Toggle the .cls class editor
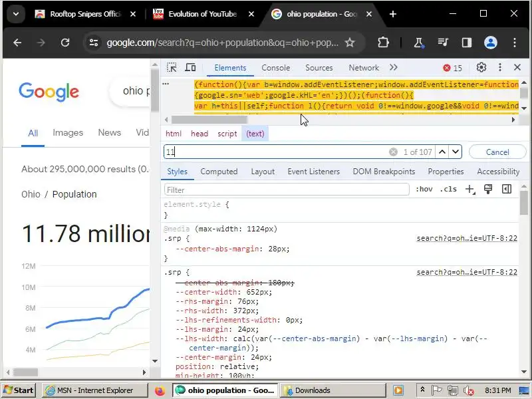Screen dimensions: 532x399 coord(448,190)
